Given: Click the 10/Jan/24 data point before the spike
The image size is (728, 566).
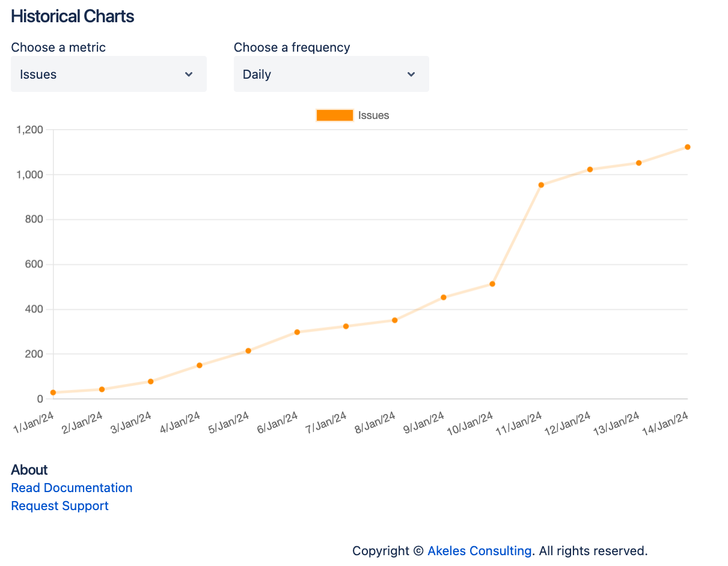Looking at the screenshot, I should pyautogui.click(x=492, y=284).
